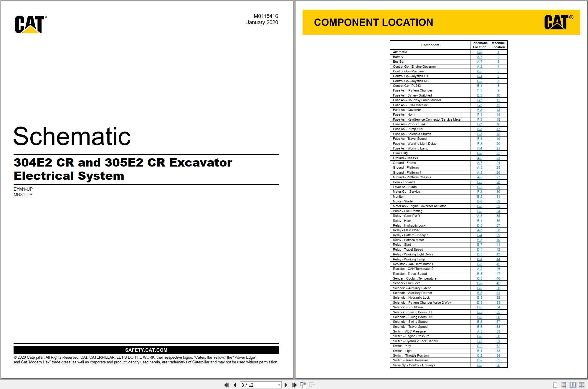588x389 pixels.
Task: Click the previous view navigation icon
Action: point(303,385)
